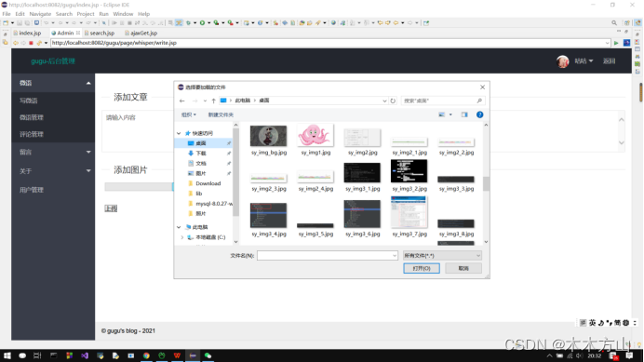Click the user avatar in page header
This screenshot has width=644, height=362.
[x=563, y=61]
